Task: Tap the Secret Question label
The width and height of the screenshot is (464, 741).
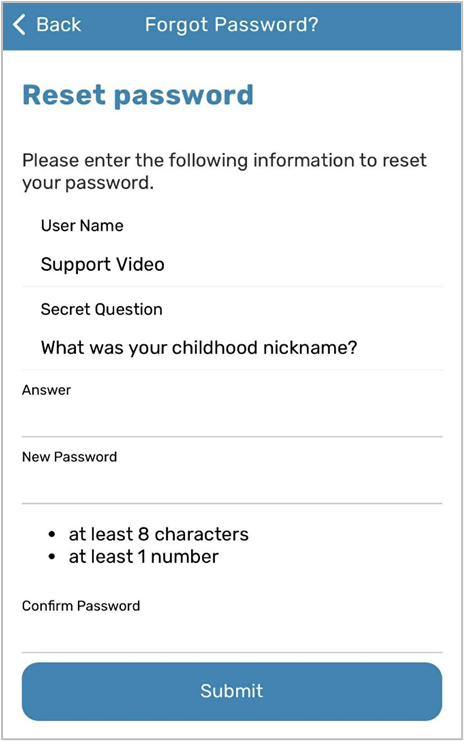Action: click(102, 309)
